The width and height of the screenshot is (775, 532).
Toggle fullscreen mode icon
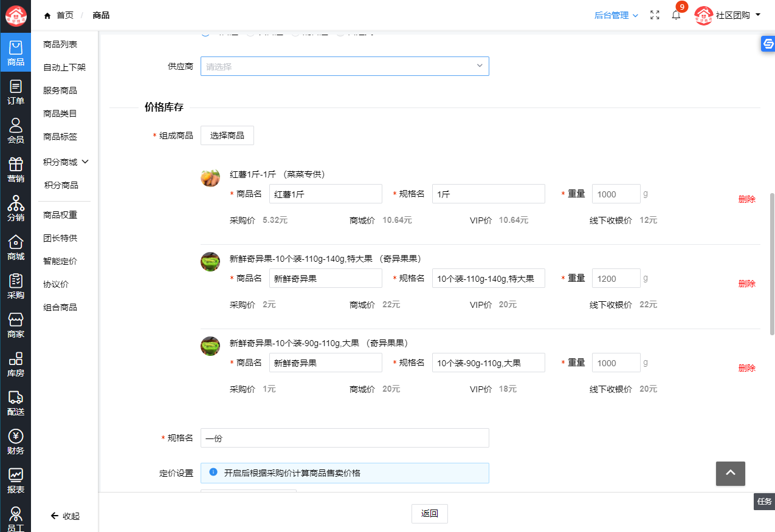pyautogui.click(x=655, y=15)
